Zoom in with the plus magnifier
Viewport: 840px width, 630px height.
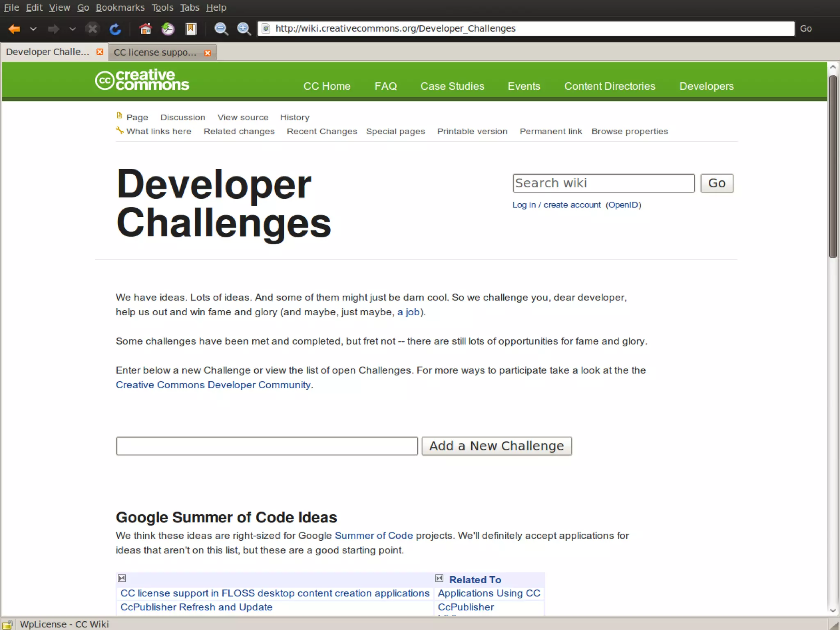point(244,29)
